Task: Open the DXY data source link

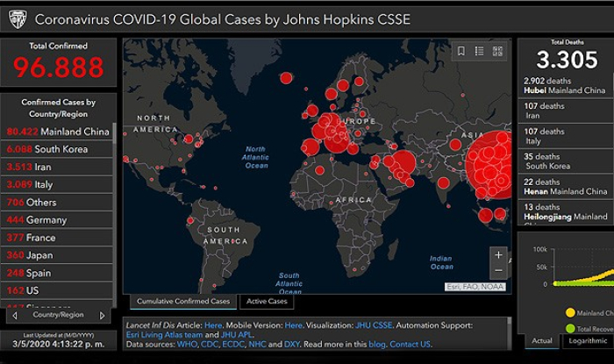Action: [292, 345]
